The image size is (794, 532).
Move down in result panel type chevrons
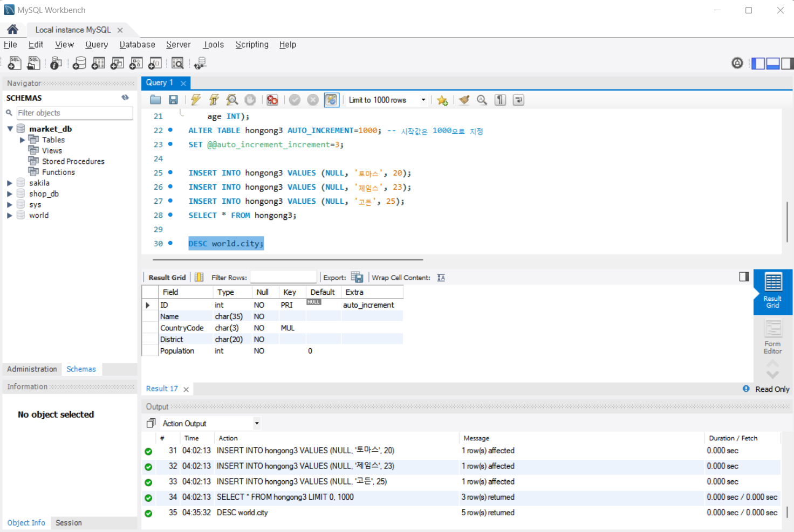coord(772,375)
